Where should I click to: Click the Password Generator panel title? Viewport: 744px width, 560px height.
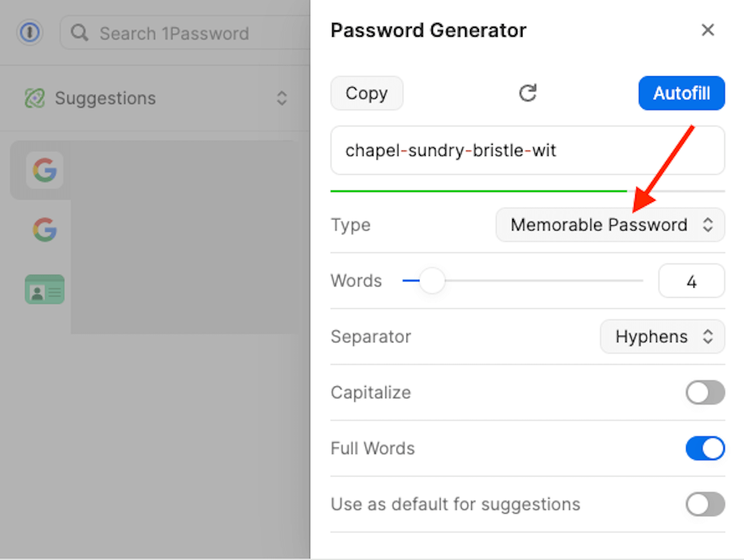(428, 30)
